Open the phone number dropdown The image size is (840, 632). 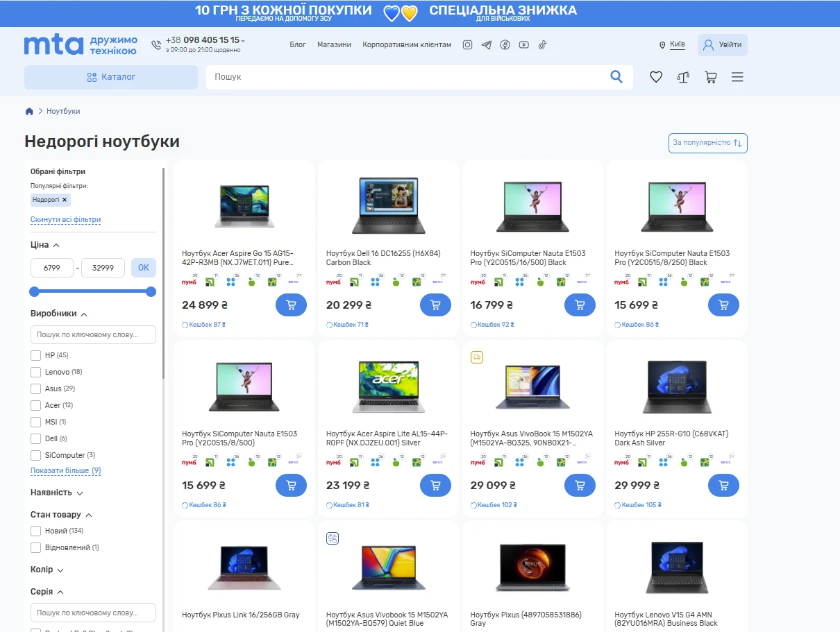click(243, 41)
